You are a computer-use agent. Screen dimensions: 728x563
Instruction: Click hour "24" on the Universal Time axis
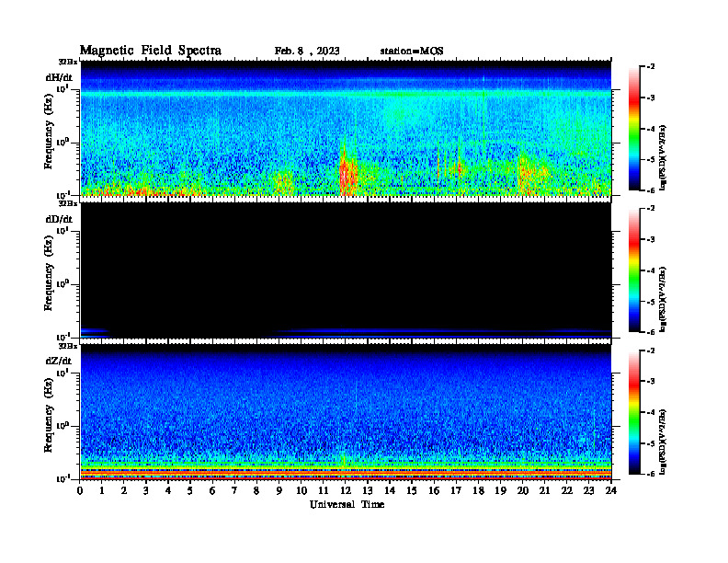point(611,490)
